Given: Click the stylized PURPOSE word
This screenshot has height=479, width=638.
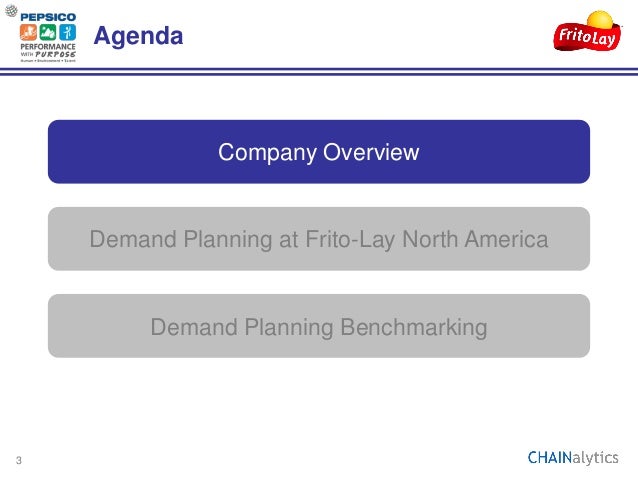Looking at the screenshot, I should pos(55,54).
